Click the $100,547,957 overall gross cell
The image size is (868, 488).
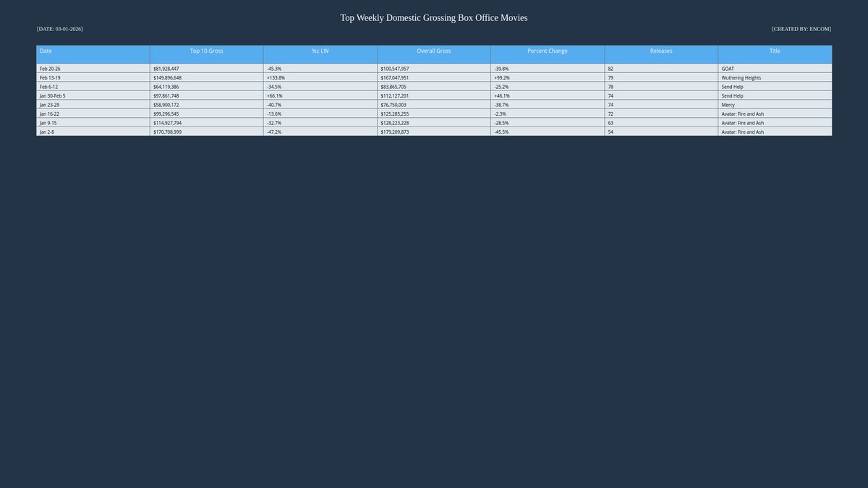[433, 69]
